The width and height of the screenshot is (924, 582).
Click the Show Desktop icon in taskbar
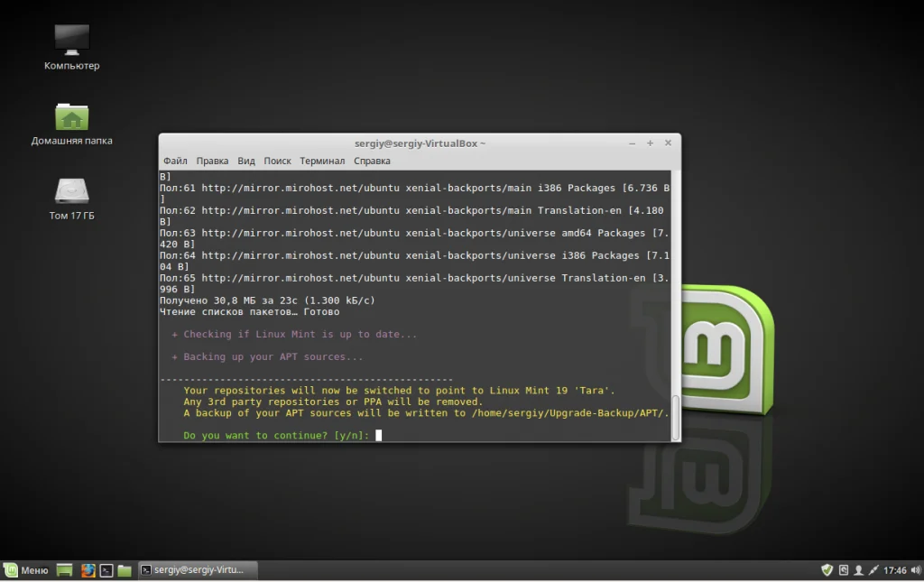(64, 569)
